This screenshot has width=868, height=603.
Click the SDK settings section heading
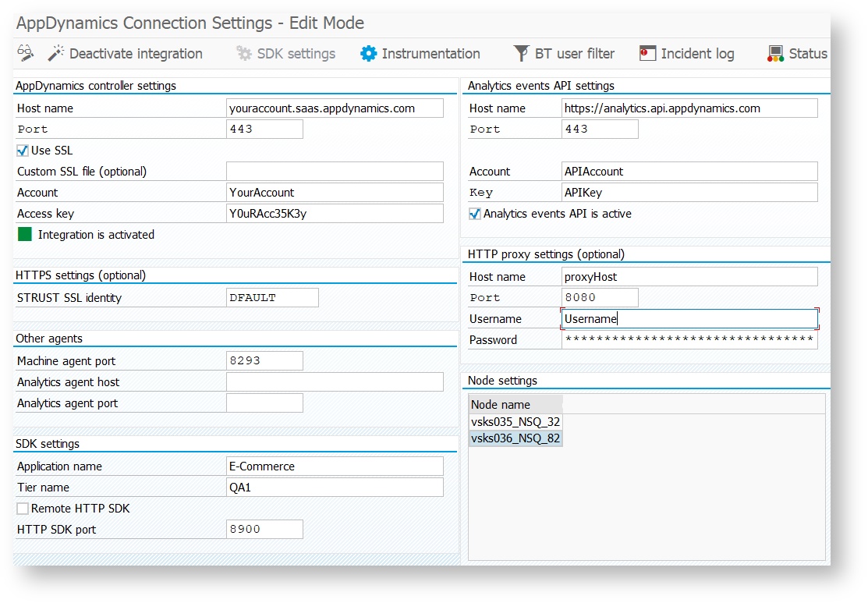click(48, 444)
